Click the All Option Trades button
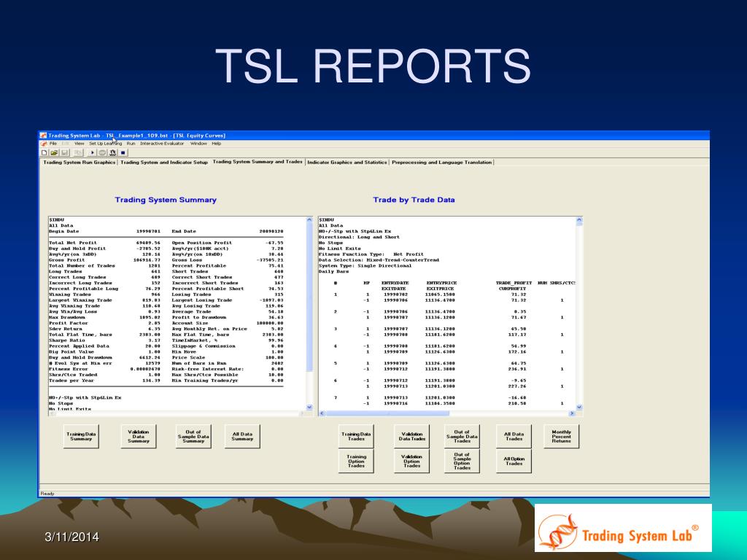 pos(514,461)
